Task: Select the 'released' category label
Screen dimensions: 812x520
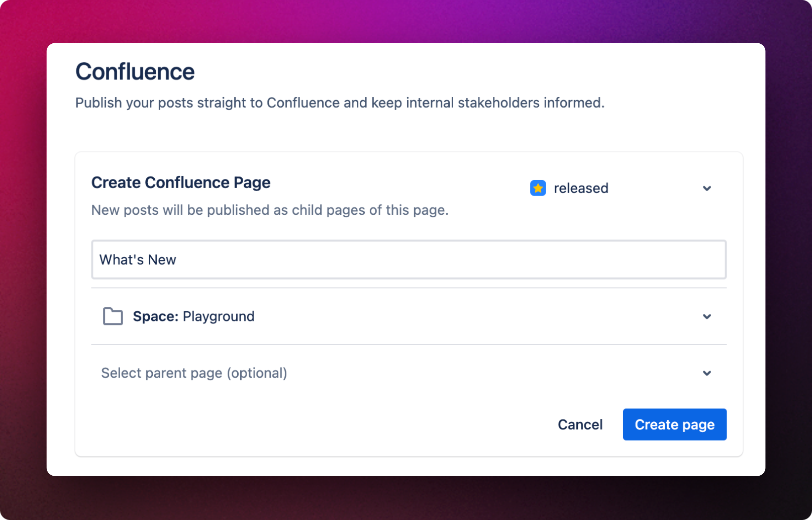Action: pos(581,188)
